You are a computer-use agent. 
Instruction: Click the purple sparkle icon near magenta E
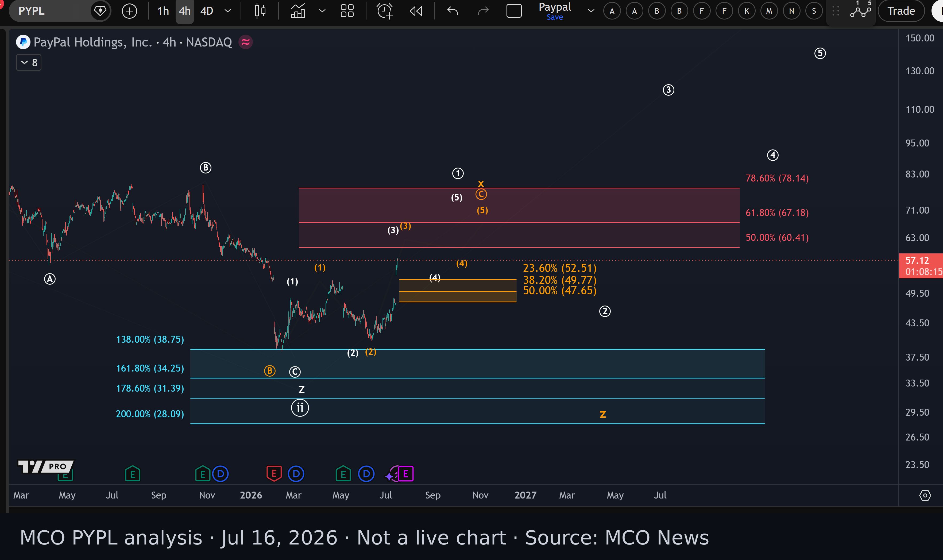(x=389, y=476)
